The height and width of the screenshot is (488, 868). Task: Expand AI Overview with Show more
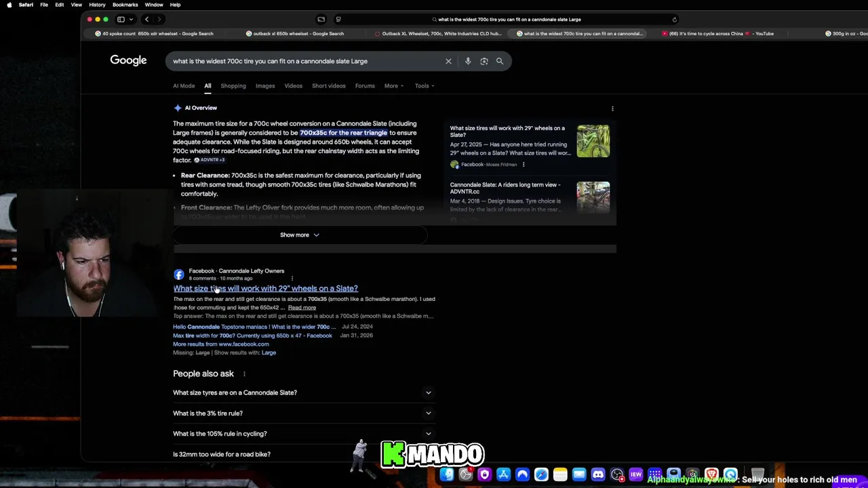coord(299,235)
